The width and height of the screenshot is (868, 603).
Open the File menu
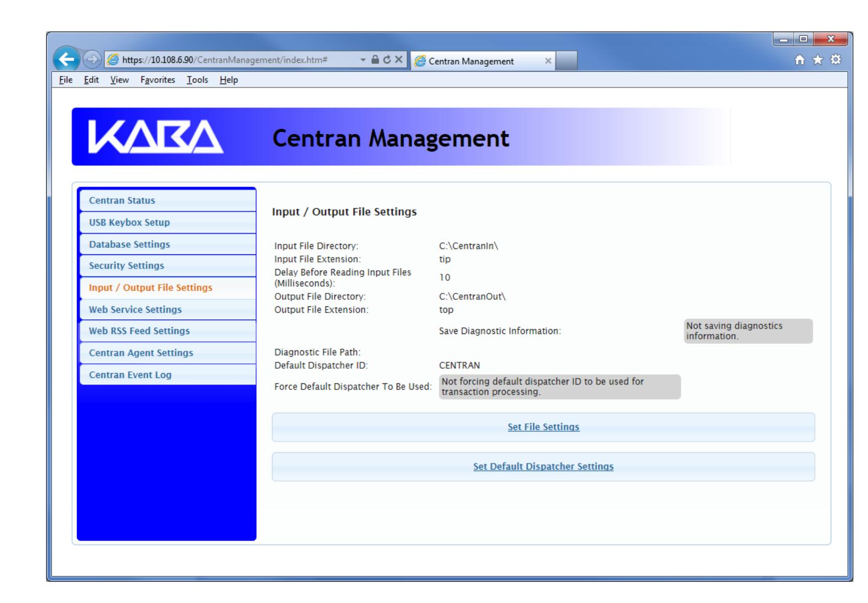[66, 80]
